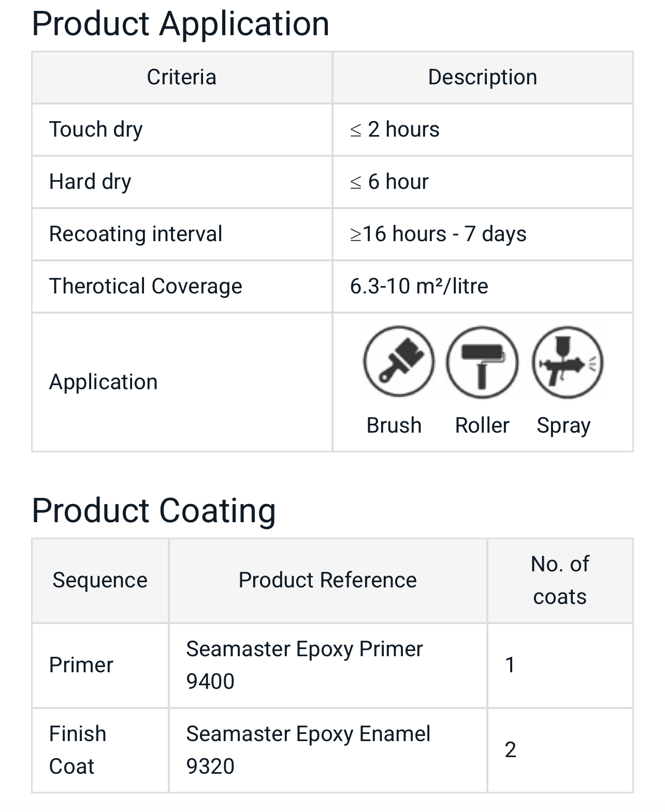
Task: Click the Recoating interval value
Action: [x=438, y=234]
